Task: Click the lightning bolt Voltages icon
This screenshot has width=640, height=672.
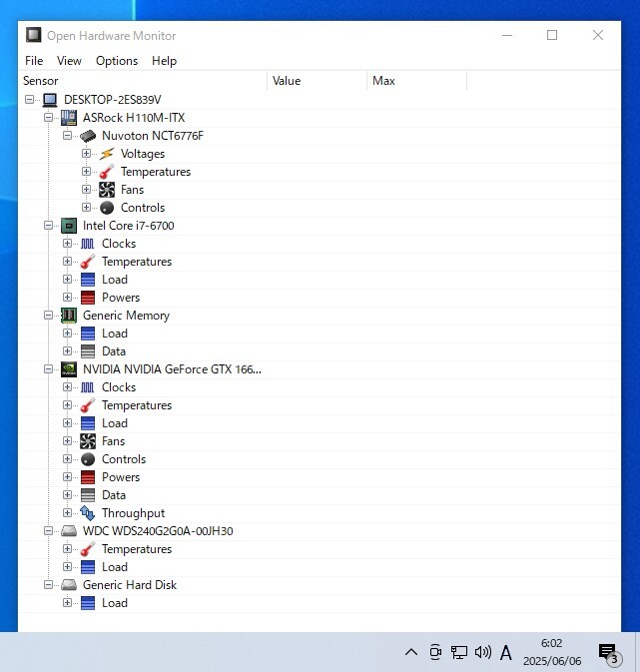Action: [x=107, y=154]
